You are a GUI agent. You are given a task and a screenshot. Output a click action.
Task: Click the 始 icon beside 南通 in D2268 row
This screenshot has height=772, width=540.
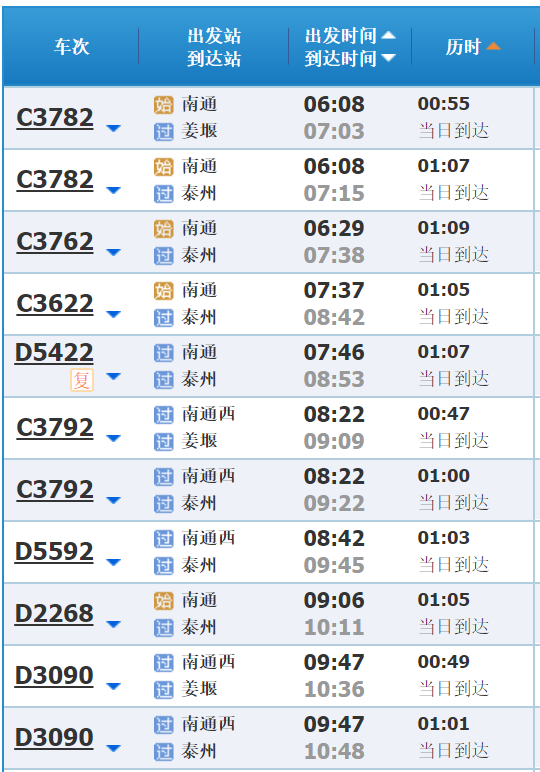pyautogui.click(x=163, y=601)
